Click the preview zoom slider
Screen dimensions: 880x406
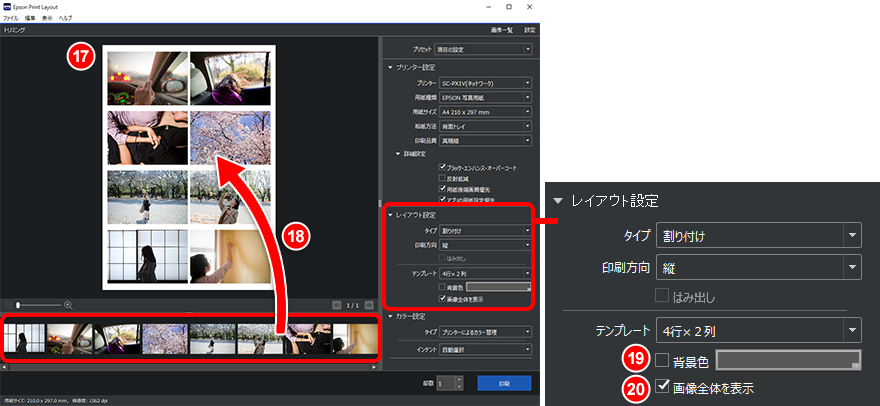[40, 304]
